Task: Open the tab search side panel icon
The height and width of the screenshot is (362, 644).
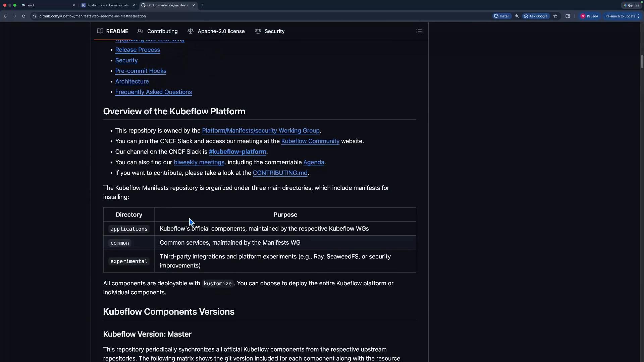Action: 568,16
